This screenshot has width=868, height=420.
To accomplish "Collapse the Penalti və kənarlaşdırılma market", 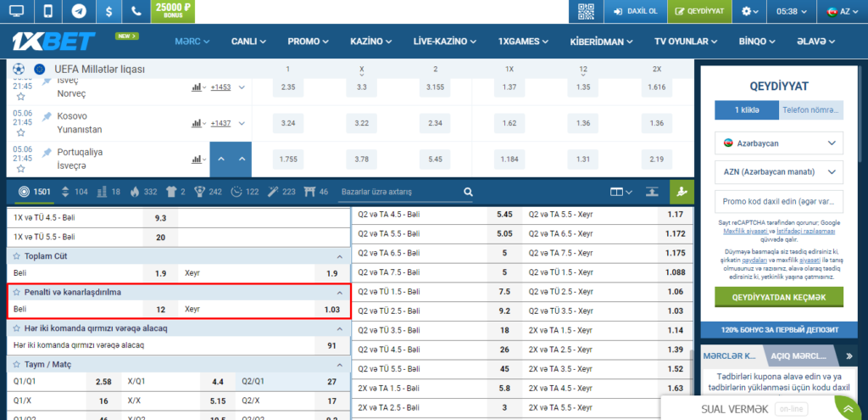I will 339,292.
